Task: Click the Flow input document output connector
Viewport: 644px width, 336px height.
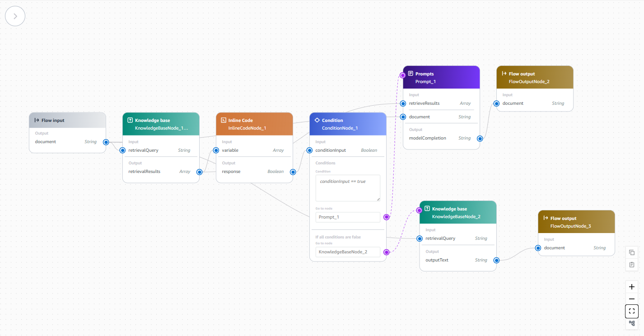Action: tap(106, 142)
